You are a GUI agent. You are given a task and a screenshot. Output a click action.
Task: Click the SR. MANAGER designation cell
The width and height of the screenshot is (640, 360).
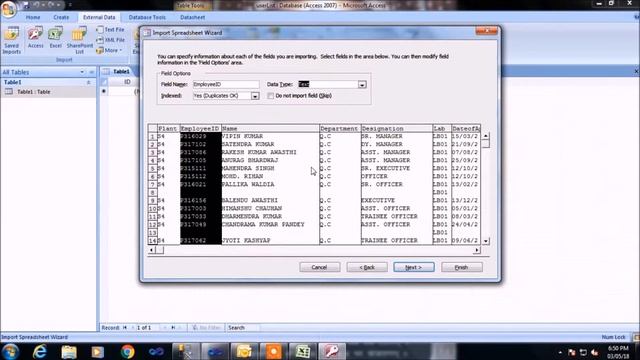(x=396, y=136)
